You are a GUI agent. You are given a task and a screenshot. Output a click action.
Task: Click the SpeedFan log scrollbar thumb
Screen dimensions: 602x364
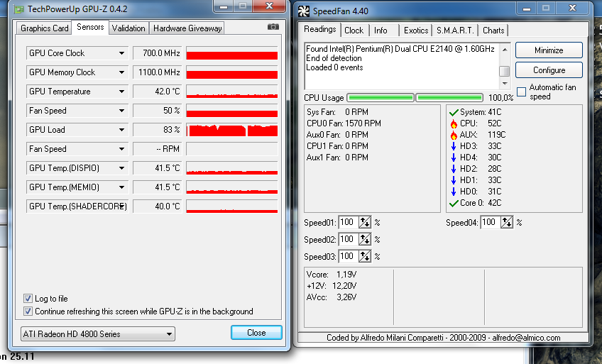pyautogui.click(x=505, y=72)
